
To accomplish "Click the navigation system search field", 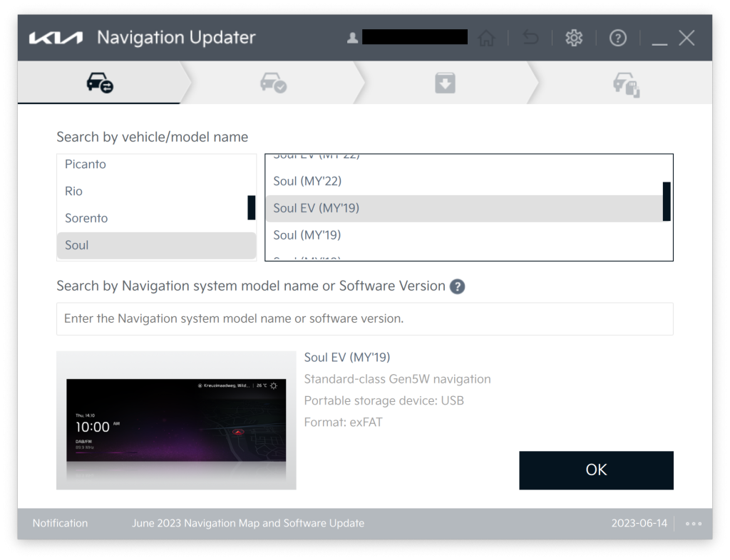I will (364, 318).
